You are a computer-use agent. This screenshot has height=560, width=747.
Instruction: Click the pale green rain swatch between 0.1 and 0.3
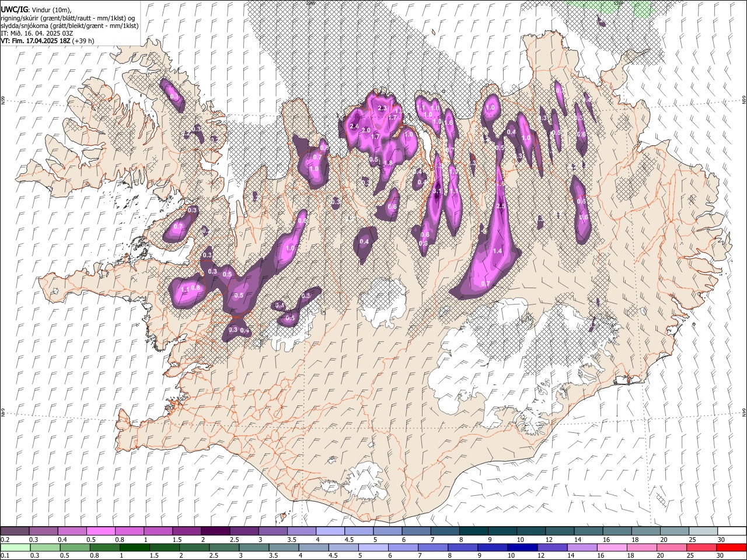pyautogui.click(x=15, y=547)
